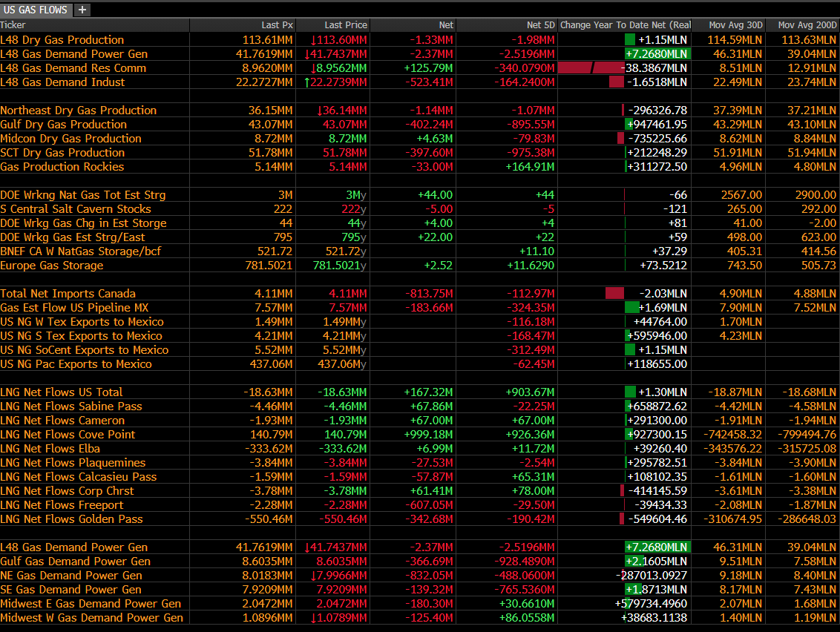Click the 113.61MM Last Px value
840x632 pixels.
[x=267, y=39]
